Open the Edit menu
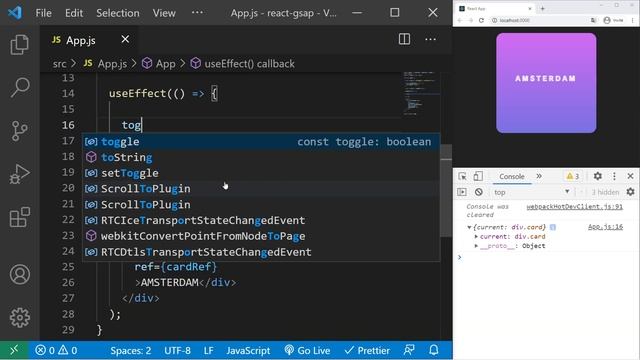This screenshot has height=360, width=640. pos(74,13)
